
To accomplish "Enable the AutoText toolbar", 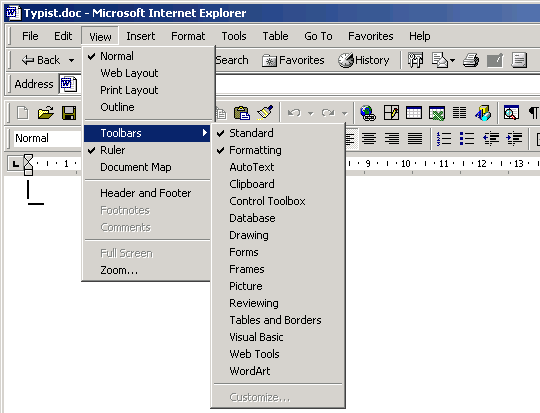I will 278,167.
